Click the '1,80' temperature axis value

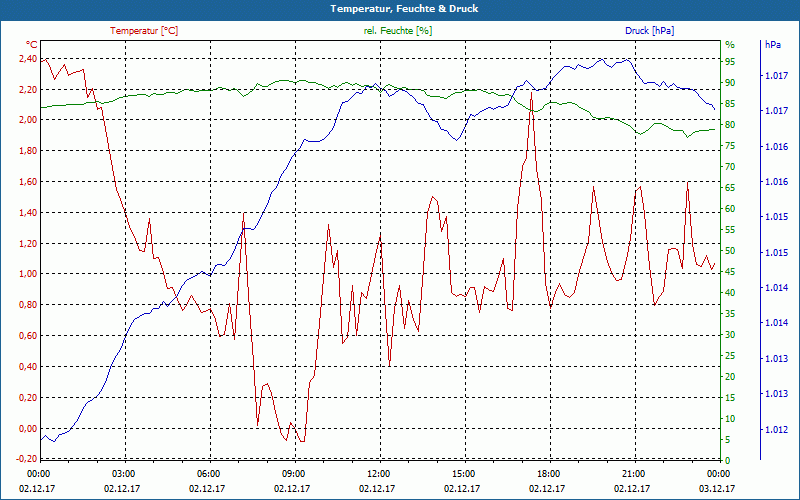tap(28, 151)
